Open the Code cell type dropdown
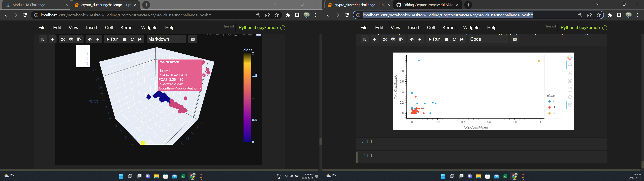Image resolution: width=644 pixels, height=181 pixels. 488,39
